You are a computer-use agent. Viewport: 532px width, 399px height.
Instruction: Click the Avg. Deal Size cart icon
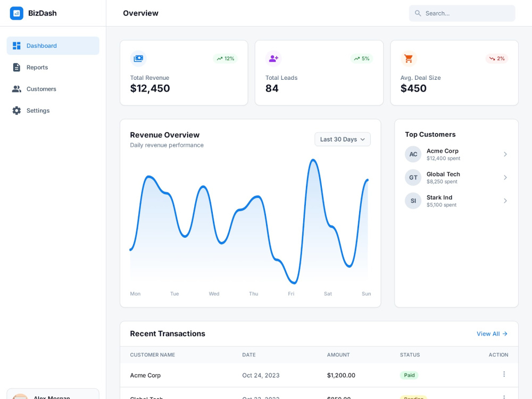tap(409, 59)
